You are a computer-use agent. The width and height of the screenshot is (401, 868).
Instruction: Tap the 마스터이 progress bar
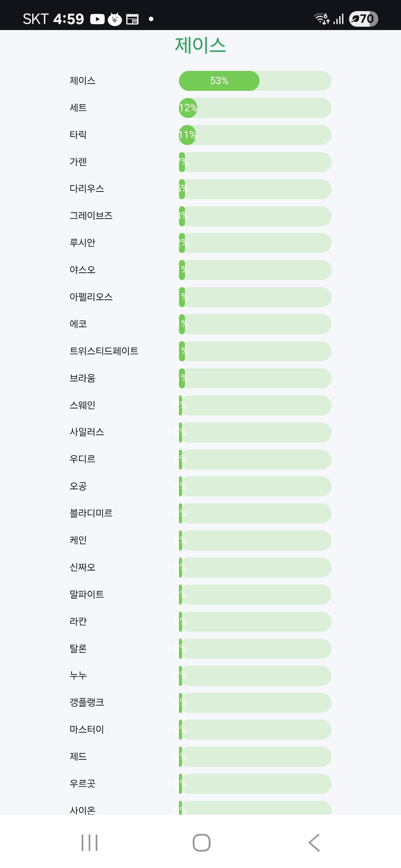255,730
